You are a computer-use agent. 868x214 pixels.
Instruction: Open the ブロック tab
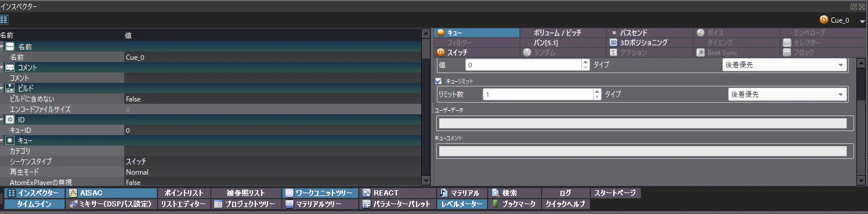[x=823, y=52]
